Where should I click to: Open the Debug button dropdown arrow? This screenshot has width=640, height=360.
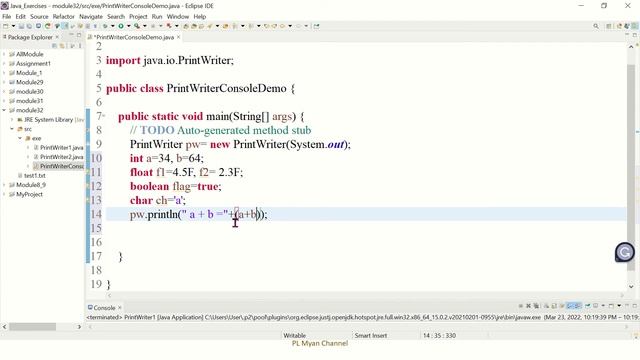click(113, 26)
